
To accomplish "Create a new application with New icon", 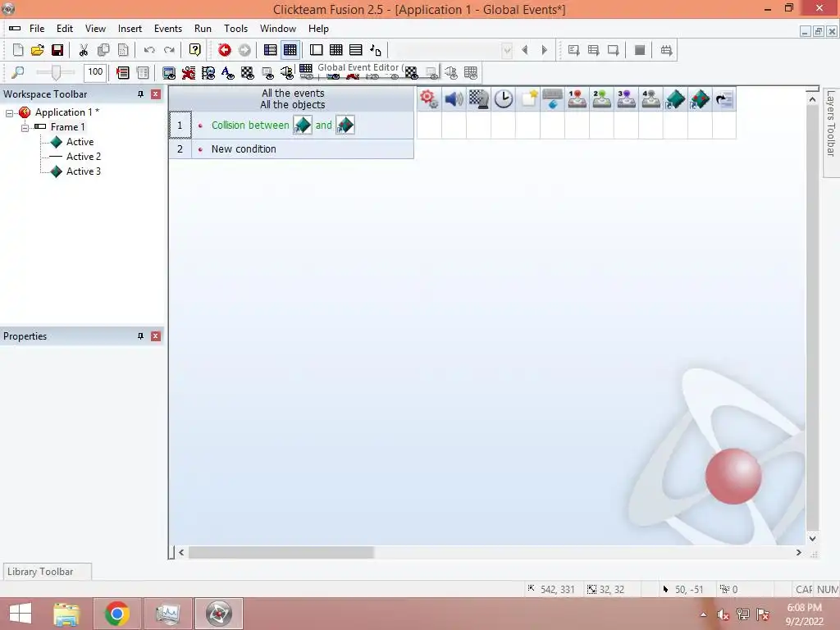I will click(x=18, y=50).
